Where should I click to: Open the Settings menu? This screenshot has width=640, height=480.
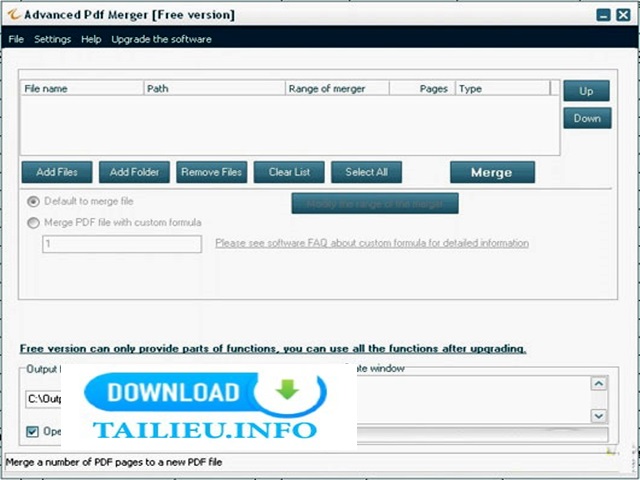(52, 39)
